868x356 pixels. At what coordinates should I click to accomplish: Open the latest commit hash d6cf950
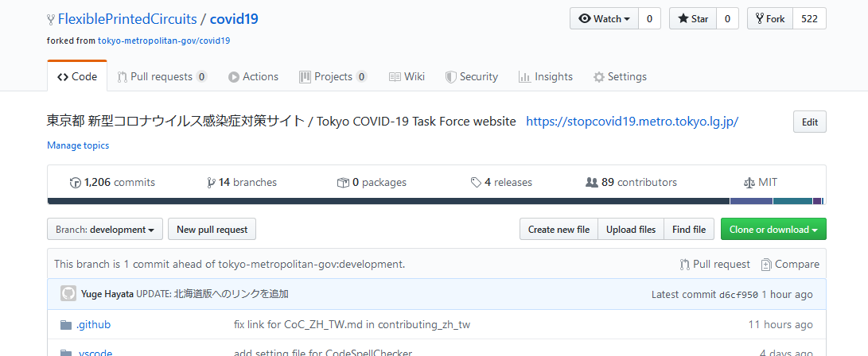(738, 295)
